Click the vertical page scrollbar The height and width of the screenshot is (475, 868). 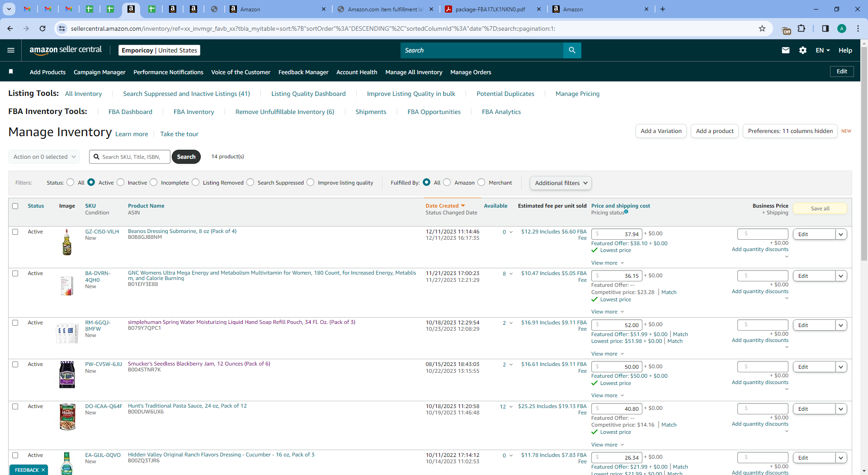[864, 154]
